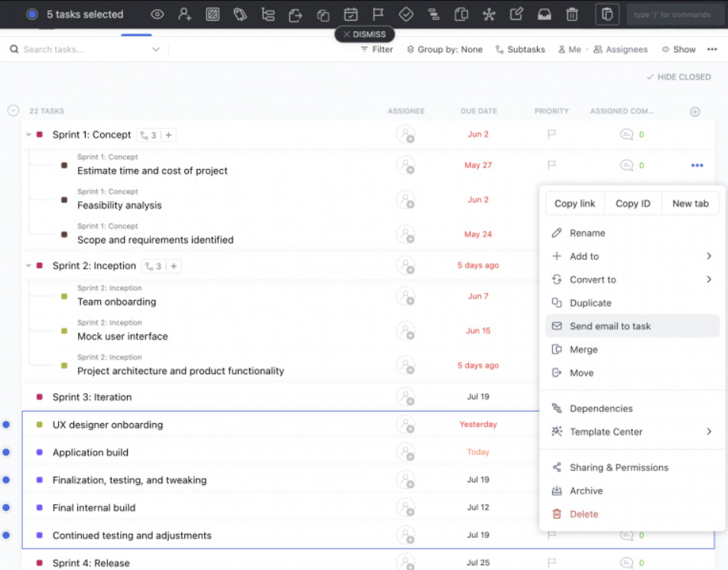Click the tags icon in the bulk toolbar

239,14
